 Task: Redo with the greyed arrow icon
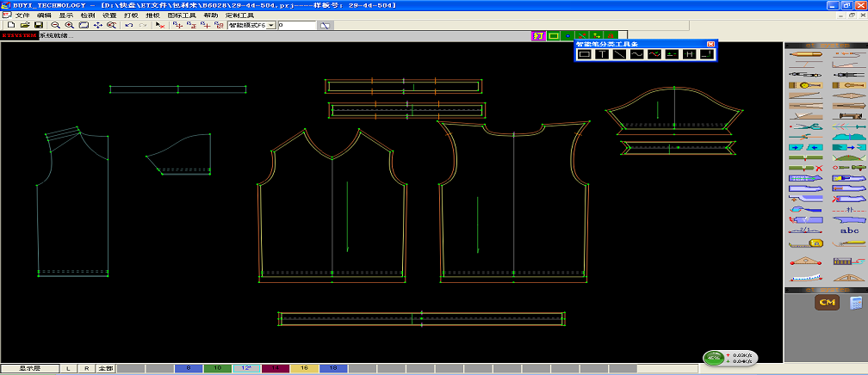tap(143, 25)
